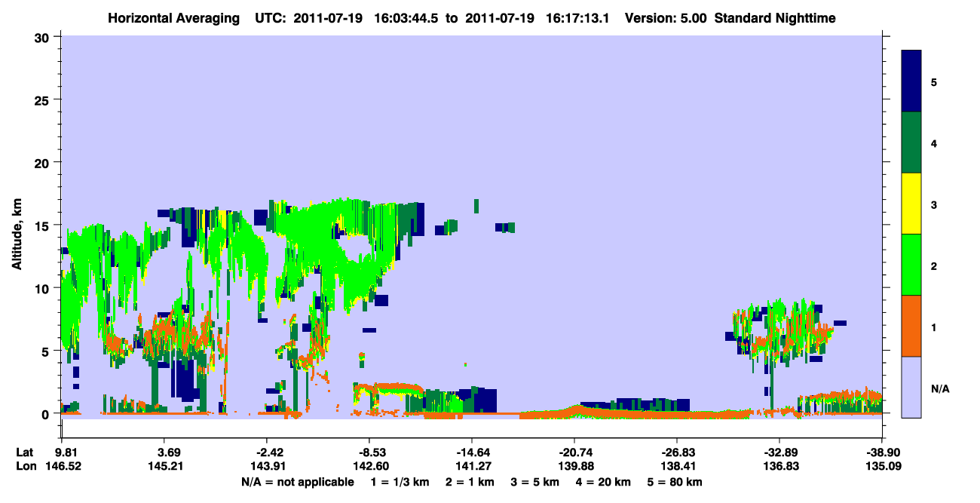Screen dimensions: 980x503
Task: Click the yellow legend color 3
Action: 911,204
